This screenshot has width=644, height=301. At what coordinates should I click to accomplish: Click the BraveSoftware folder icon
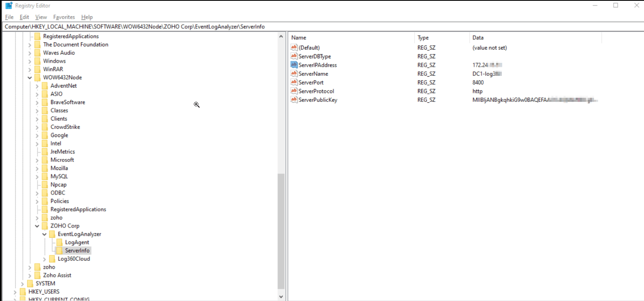[x=45, y=102]
